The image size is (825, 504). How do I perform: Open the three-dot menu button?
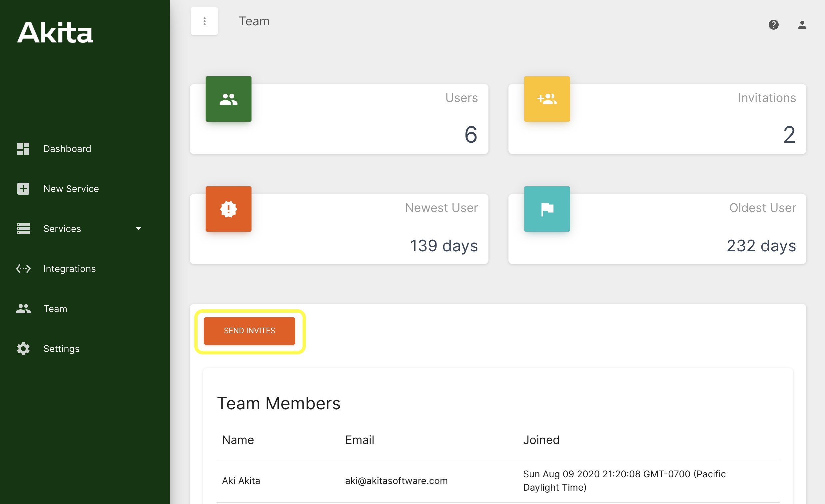click(204, 21)
